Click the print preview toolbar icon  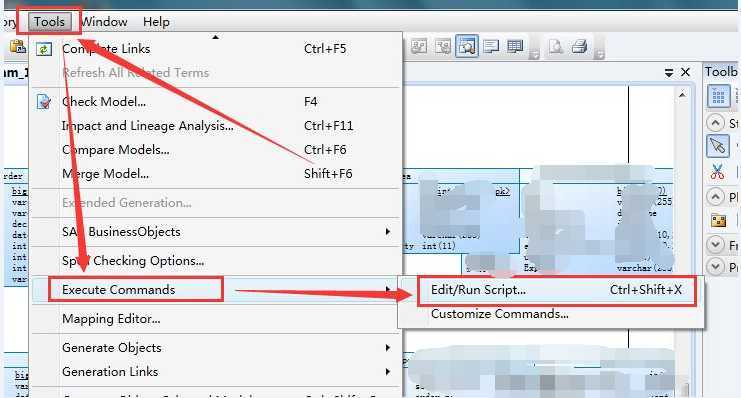(556, 46)
